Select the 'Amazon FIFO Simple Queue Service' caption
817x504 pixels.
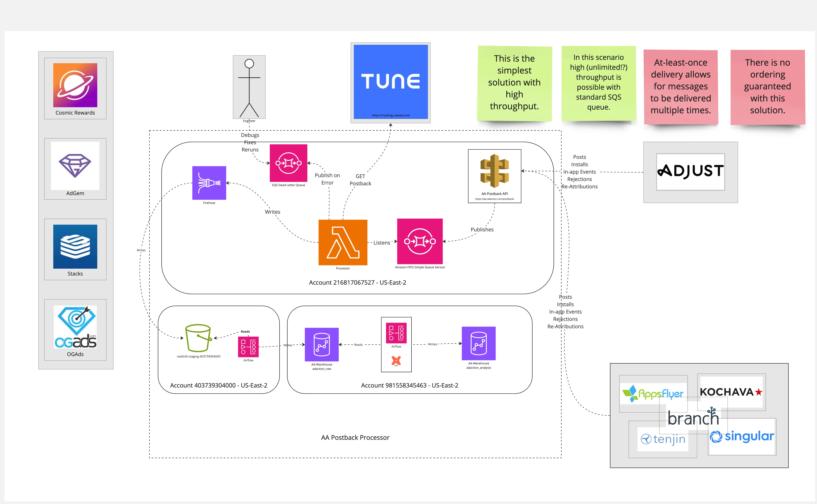pyautogui.click(x=420, y=267)
